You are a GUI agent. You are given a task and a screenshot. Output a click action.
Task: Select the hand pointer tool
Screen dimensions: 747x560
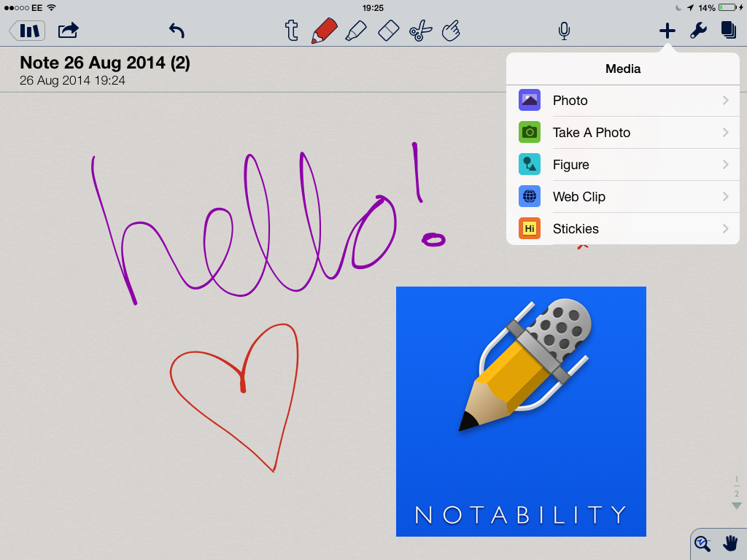point(451,31)
